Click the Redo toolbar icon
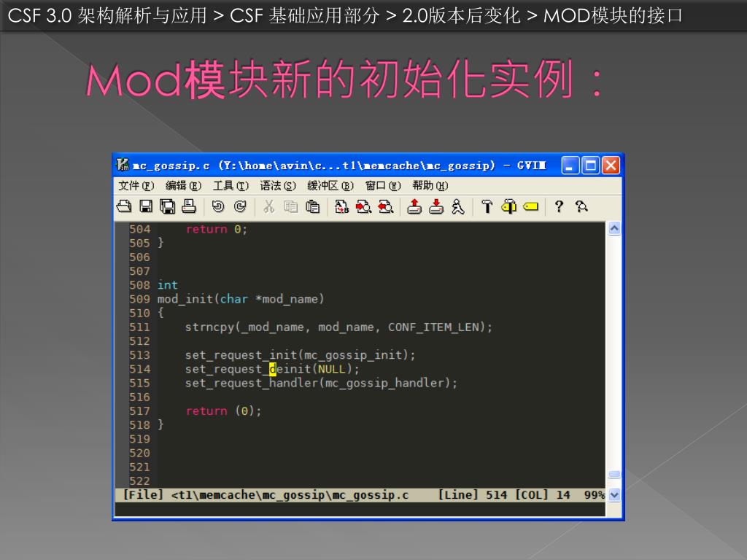Viewport: 747px width, 560px height. [x=240, y=206]
